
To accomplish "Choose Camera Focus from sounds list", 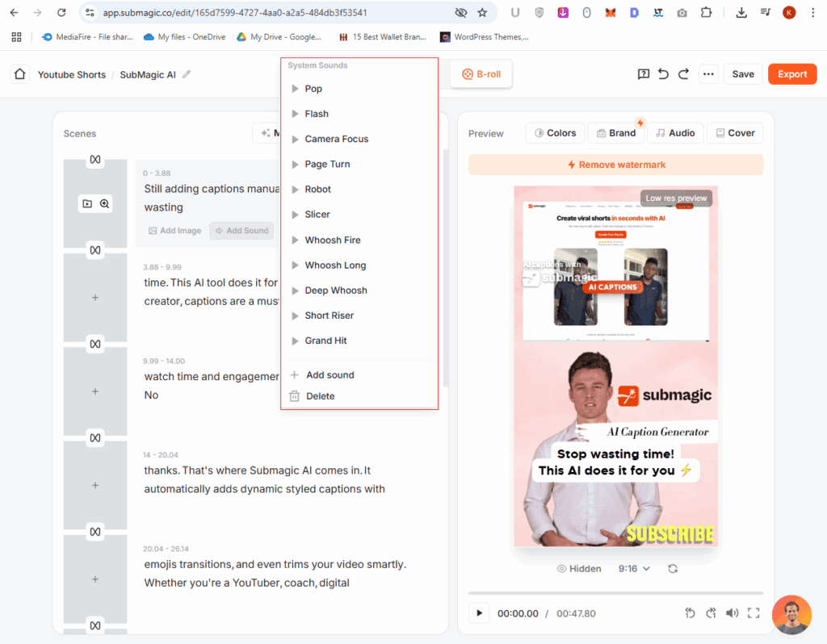I will pos(337,139).
